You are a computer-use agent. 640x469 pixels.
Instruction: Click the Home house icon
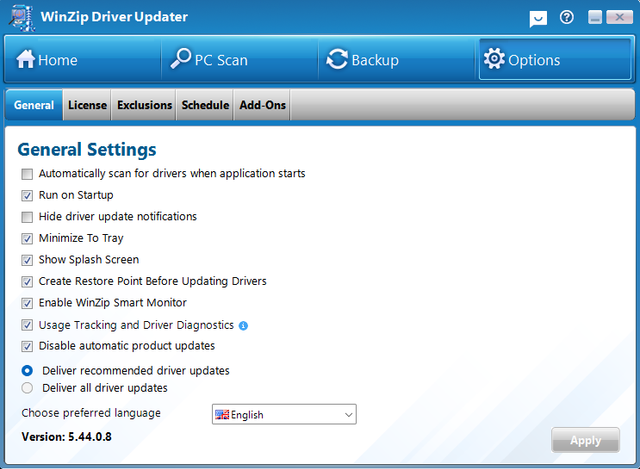coord(25,59)
